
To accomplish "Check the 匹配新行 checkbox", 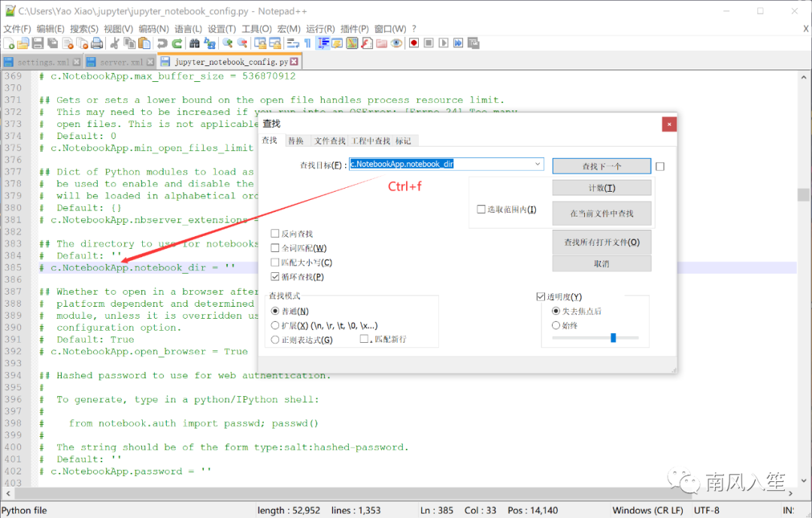I will tap(364, 339).
